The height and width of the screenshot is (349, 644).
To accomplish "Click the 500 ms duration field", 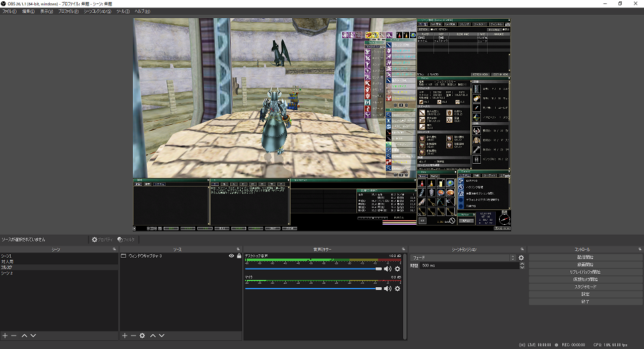I will (468, 266).
